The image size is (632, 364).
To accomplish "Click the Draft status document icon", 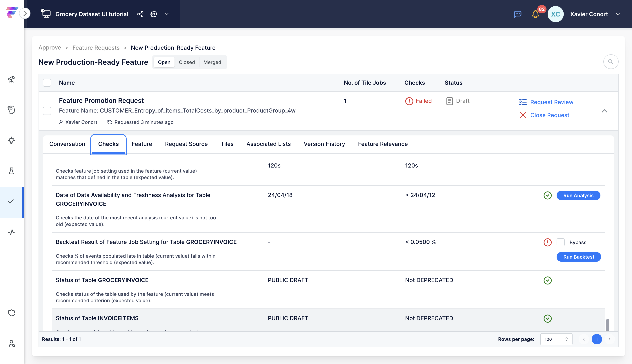I will [x=449, y=101].
